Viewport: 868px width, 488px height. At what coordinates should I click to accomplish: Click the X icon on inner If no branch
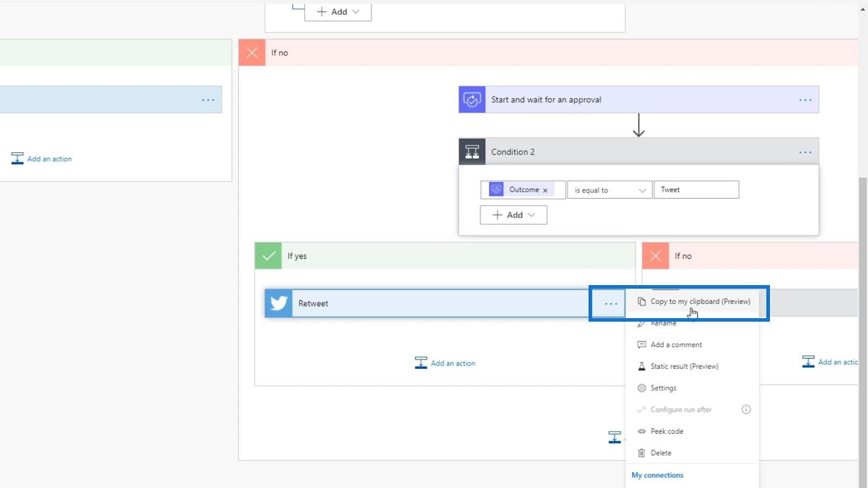[655, 256]
